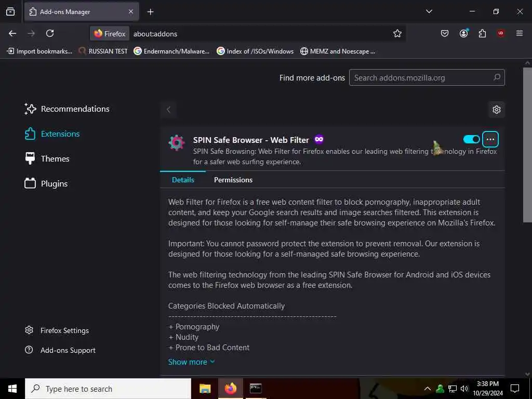Click the Categories Blocked Automatically heading
This screenshot has height=399, width=532.
pyautogui.click(x=227, y=306)
